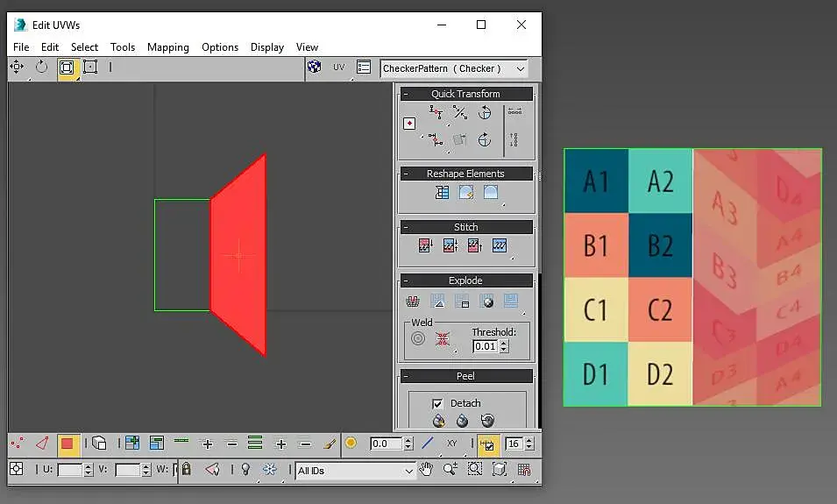Open the Select menu
This screenshot has height=504, width=837.
pos(84,47)
